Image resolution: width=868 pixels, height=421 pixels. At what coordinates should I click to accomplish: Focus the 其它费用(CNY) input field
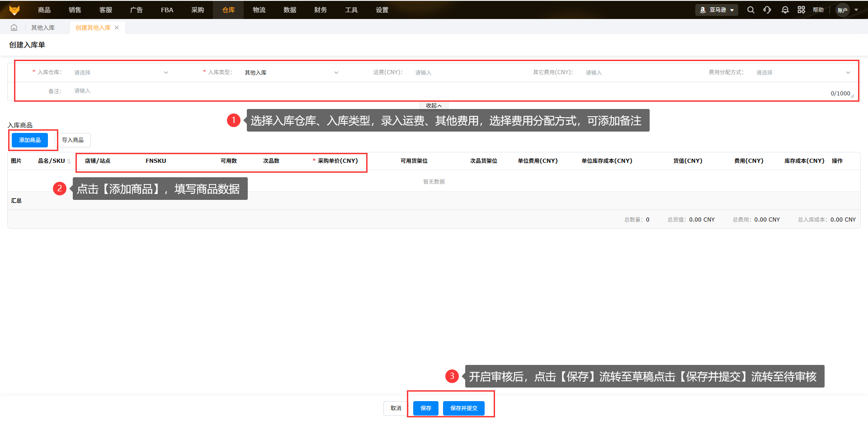pos(632,72)
